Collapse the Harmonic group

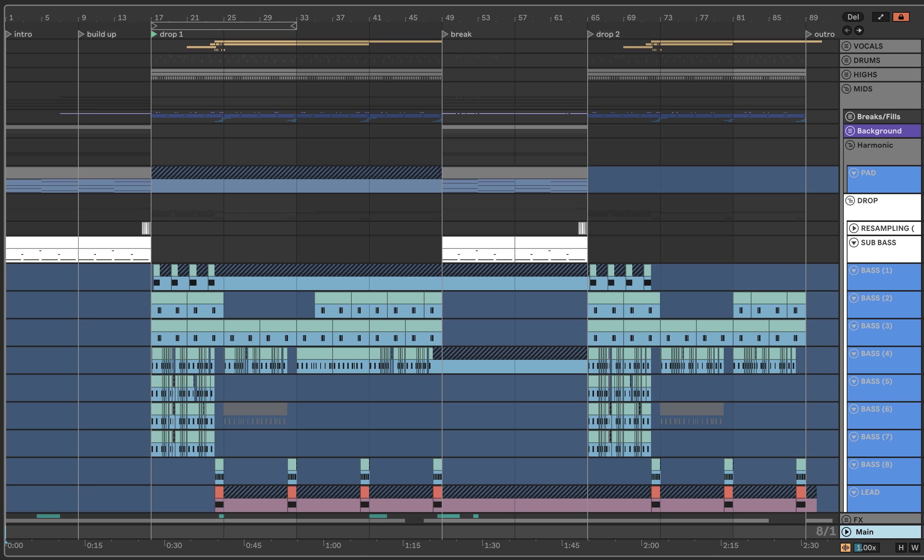[850, 145]
